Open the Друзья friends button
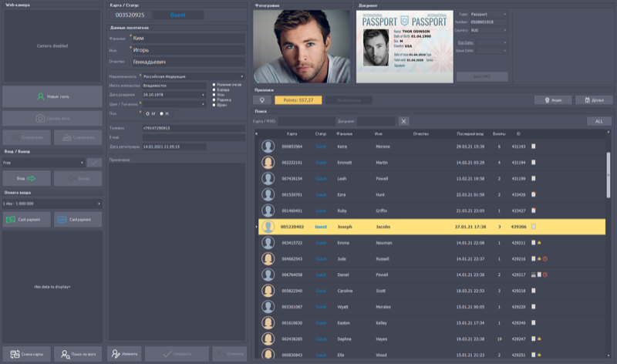Screen dimensions: 617x364 tap(592, 100)
